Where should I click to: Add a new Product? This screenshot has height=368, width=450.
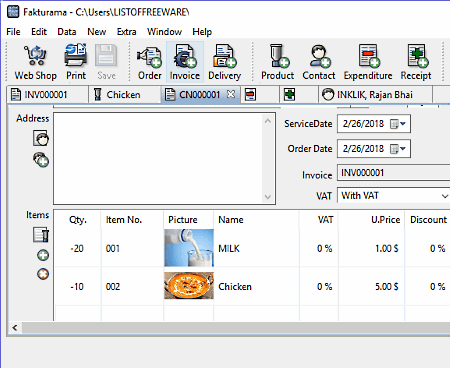[x=277, y=62]
